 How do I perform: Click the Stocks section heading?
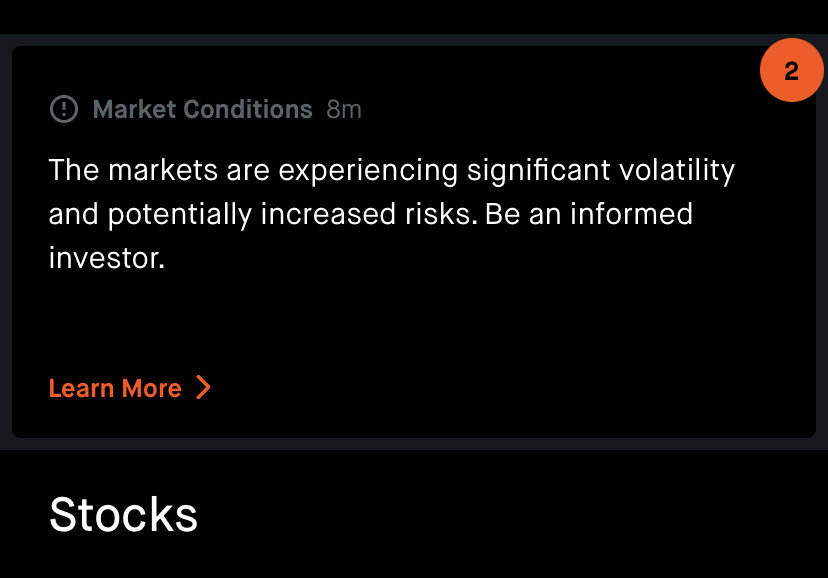[123, 514]
